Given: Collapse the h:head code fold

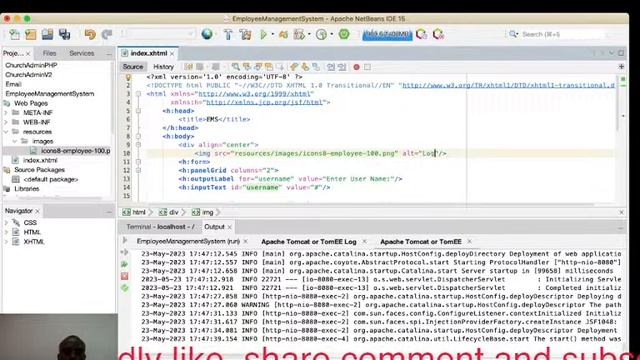Looking at the screenshot, I should [x=138, y=111].
